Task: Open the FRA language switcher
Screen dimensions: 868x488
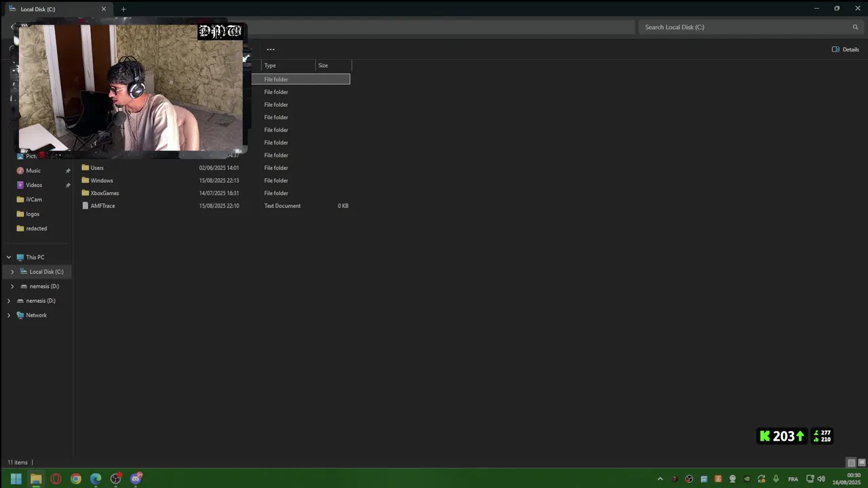Action: 793,479
